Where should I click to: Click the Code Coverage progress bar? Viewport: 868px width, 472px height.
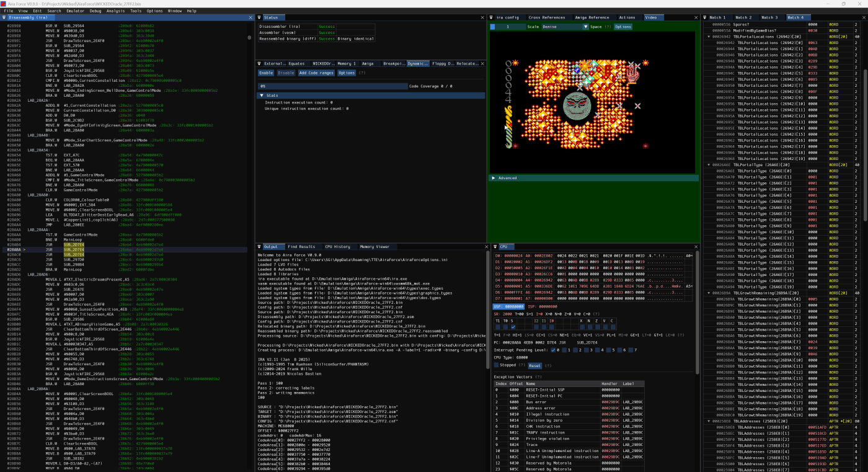coord(332,86)
